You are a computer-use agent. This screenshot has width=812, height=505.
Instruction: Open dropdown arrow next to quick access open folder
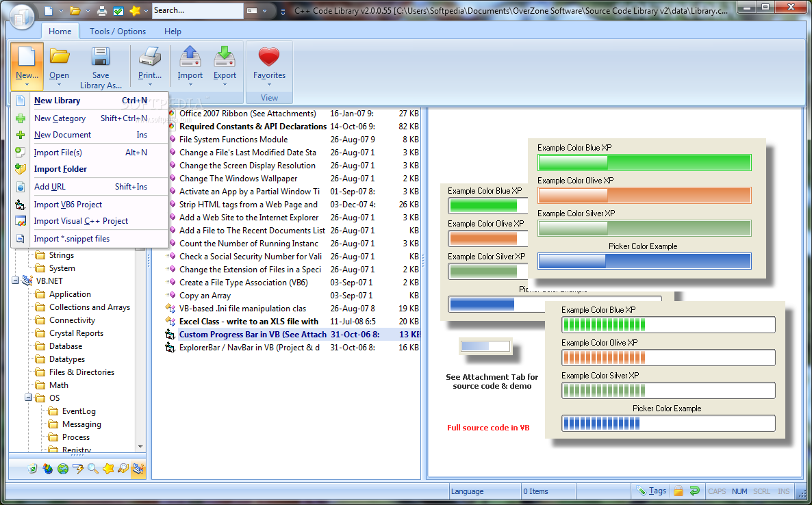pyautogui.click(x=88, y=11)
